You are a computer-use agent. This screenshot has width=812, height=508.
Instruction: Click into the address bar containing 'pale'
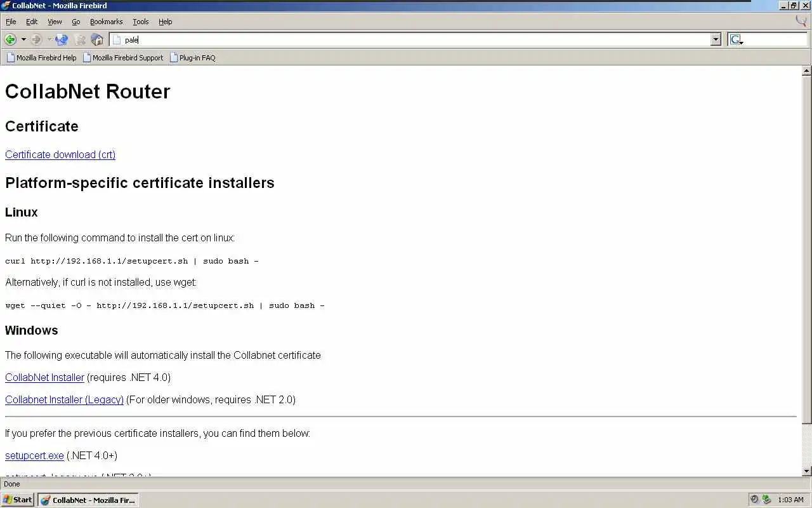(x=416, y=39)
